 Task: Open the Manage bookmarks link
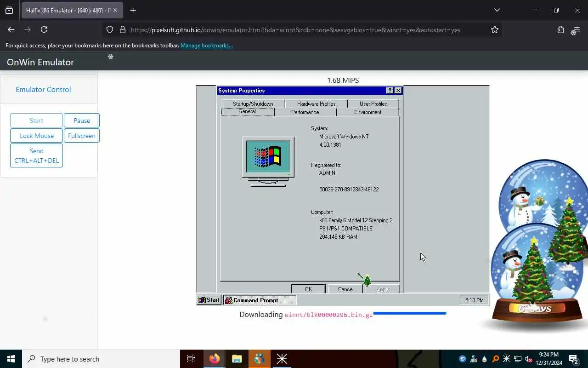(206, 46)
